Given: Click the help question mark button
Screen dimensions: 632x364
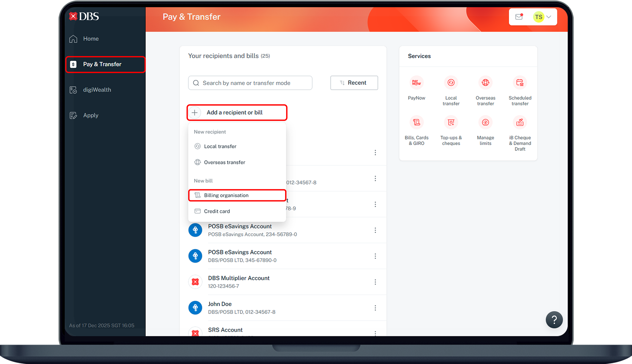Looking at the screenshot, I should [554, 320].
